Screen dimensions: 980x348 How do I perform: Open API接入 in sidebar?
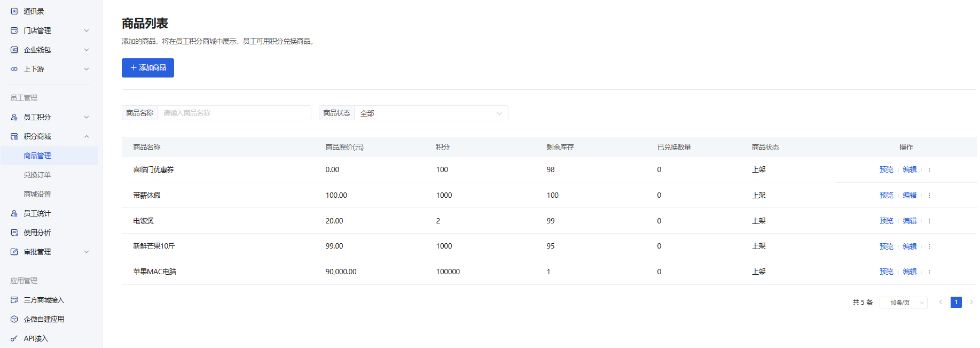click(x=36, y=338)
